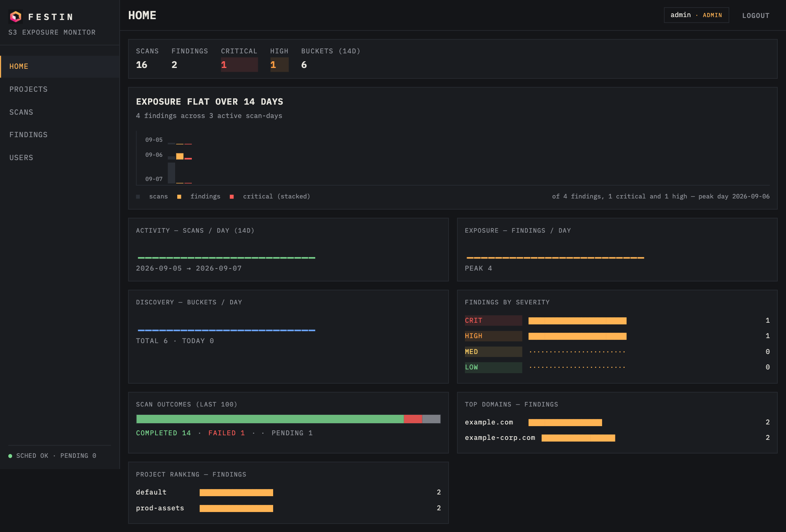Click red failed segment of outcomes bar
This screenshot has height=532, width=786.
click(x=413, y=419)
